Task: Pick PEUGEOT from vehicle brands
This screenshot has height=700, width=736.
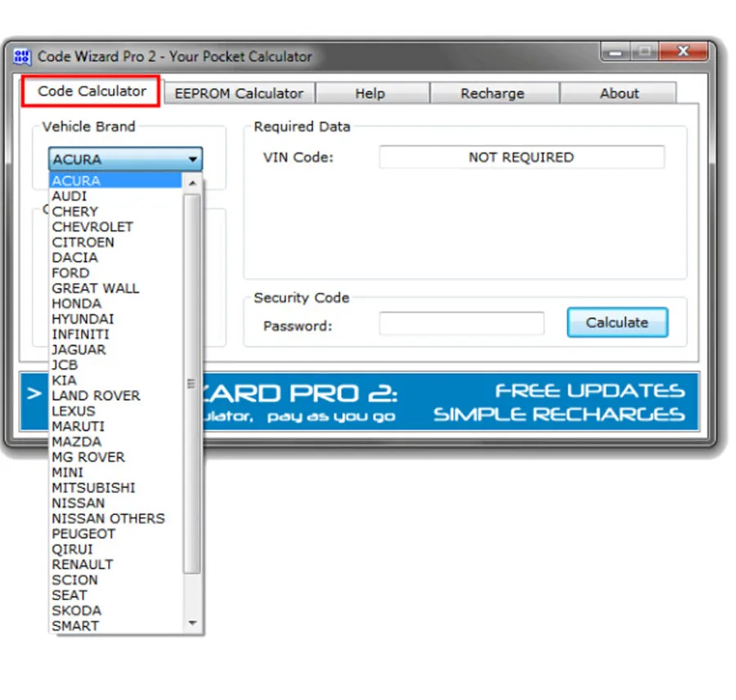Action: point(116,534)
